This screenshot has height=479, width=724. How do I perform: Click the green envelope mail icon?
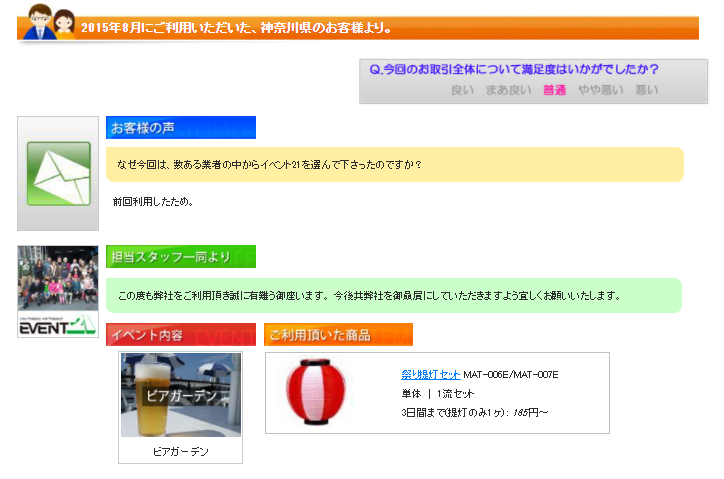point(58,174)
